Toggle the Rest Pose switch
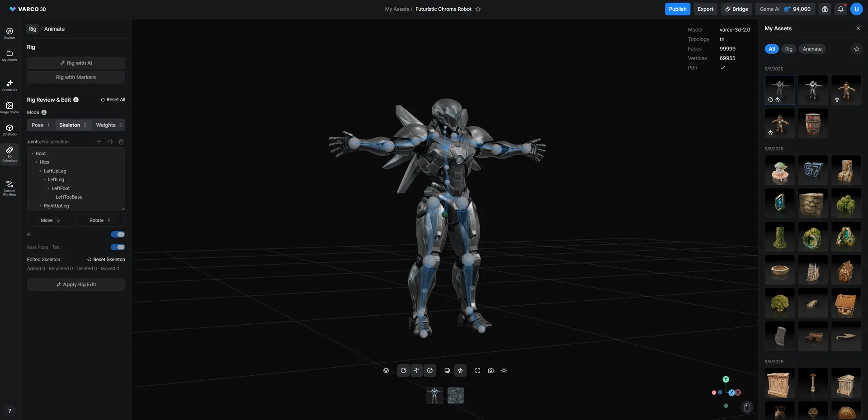868x420 pixels. click(118, 247)
